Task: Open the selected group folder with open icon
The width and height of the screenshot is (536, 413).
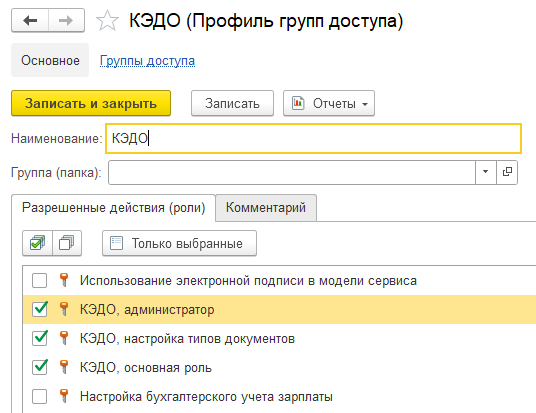Action: [x=507, y=172]
